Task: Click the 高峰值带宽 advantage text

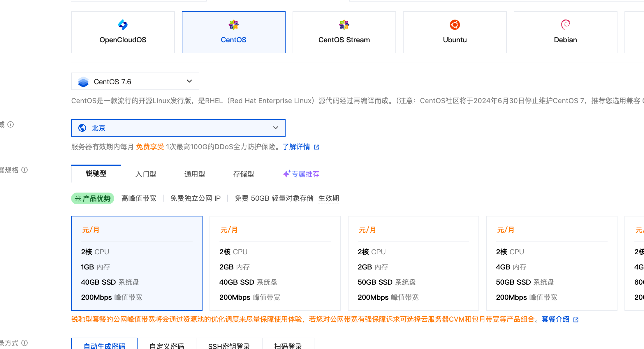Action: pos(139,198)
